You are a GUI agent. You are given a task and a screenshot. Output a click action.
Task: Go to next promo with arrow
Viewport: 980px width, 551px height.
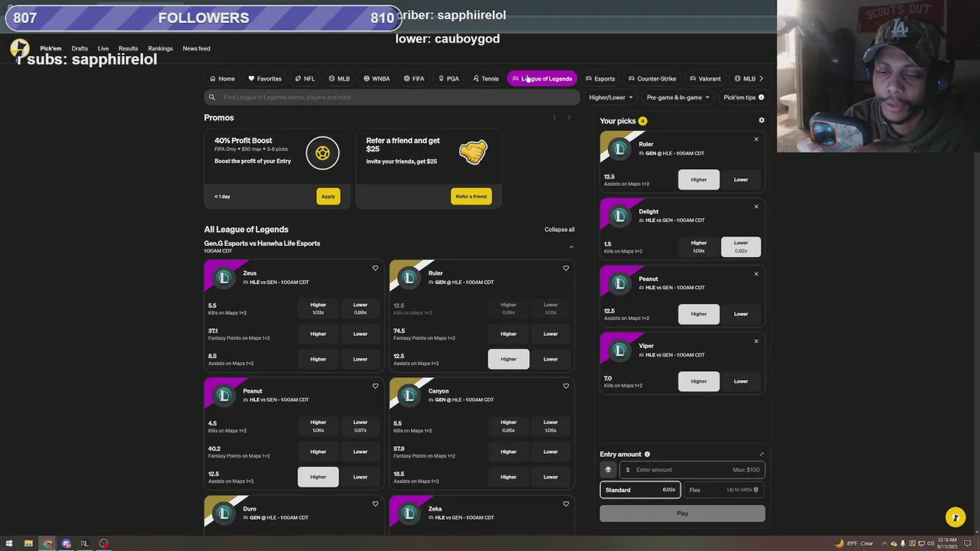tap(568, 118)
